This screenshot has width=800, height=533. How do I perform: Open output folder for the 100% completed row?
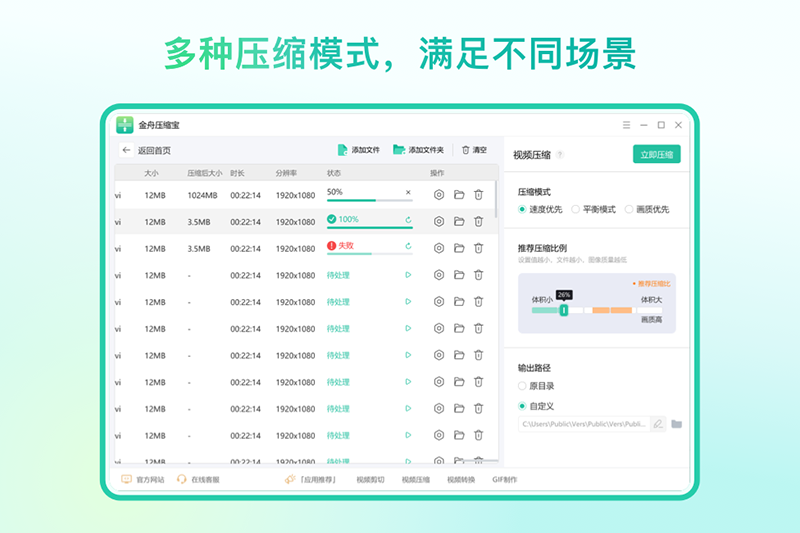pyautogui.click(x=459, y=221)
